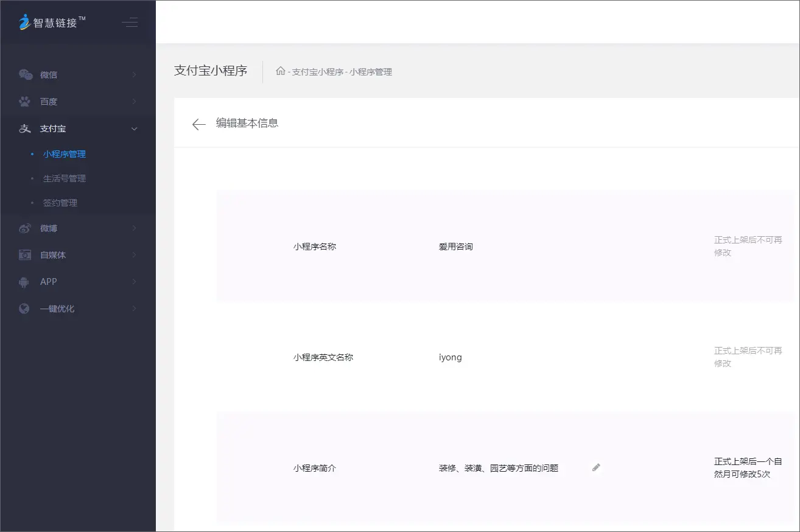Go back using the left arrow
The width and height of the screenshot is (800, 532).
pos(198,124)
